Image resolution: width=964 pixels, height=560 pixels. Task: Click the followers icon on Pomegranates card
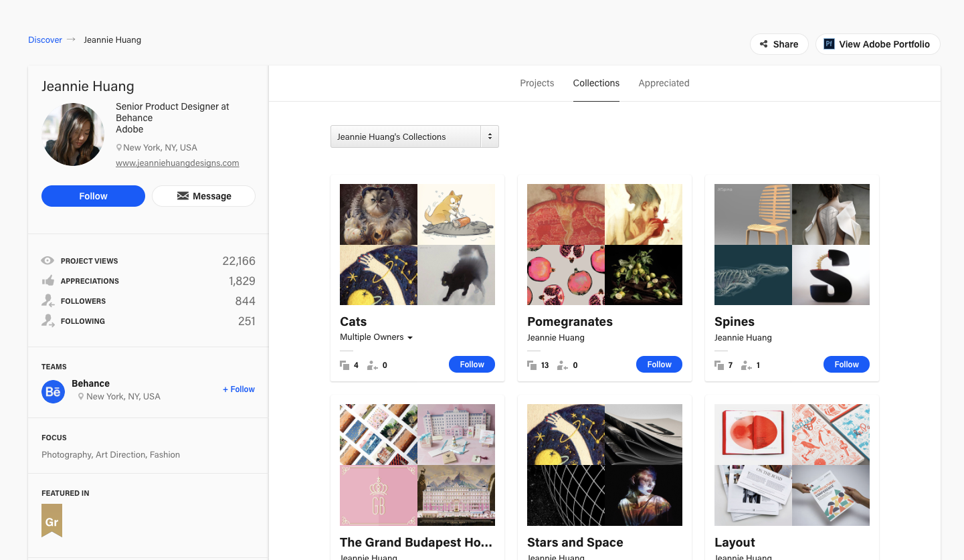pos(563,365)
